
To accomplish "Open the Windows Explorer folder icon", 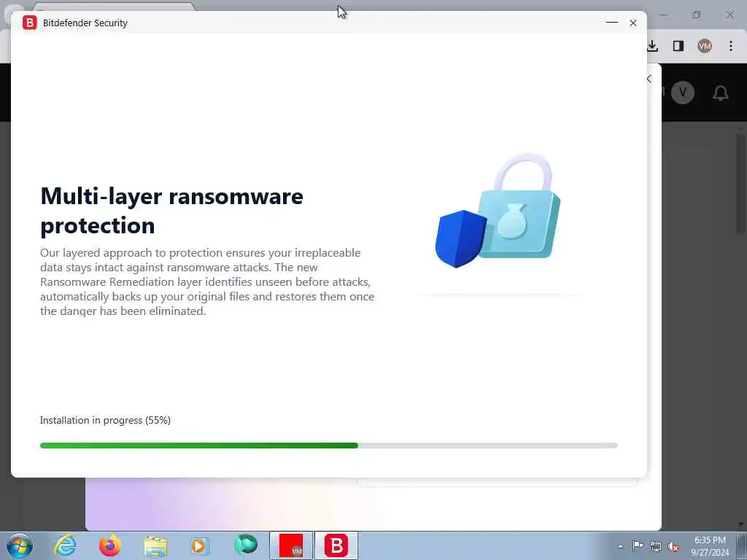I will [155, 546].
